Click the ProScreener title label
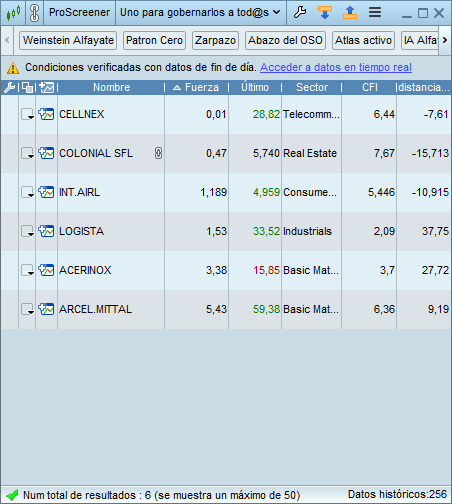Viewport: 452px width, 504px height. pyautogui.click(x=79, y=13)
